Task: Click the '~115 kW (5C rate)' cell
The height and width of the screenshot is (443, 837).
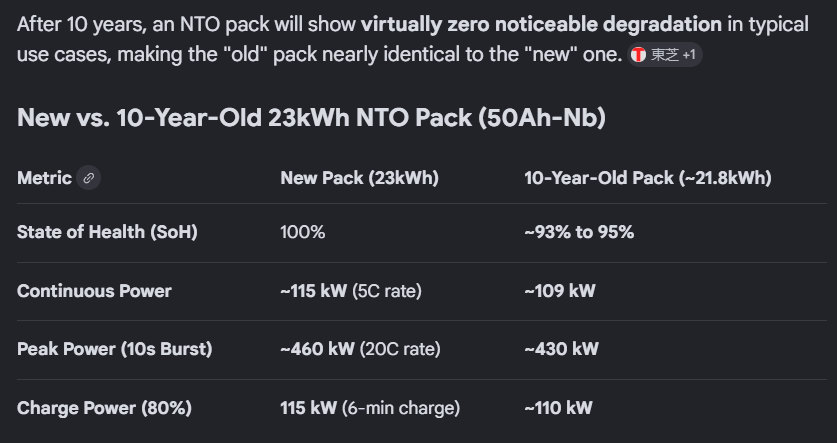Action: click(x=351, y=291)
